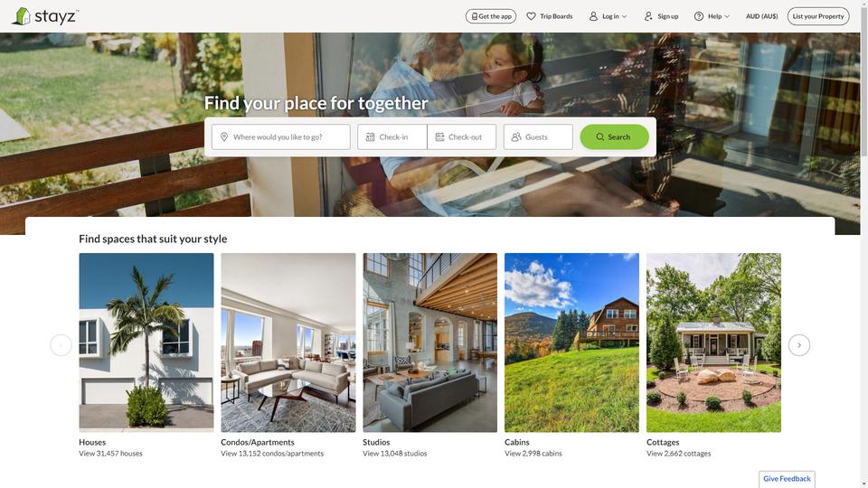The width and height of the screenshot is (868, 488).
Task: Expand the Help dropdown chevron
Action: (727, 16)
